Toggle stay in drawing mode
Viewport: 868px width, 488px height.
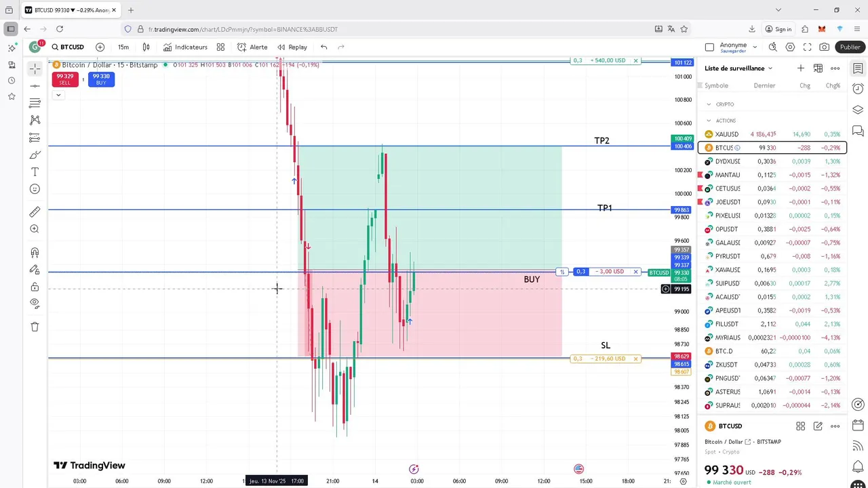tap(35, 270)
